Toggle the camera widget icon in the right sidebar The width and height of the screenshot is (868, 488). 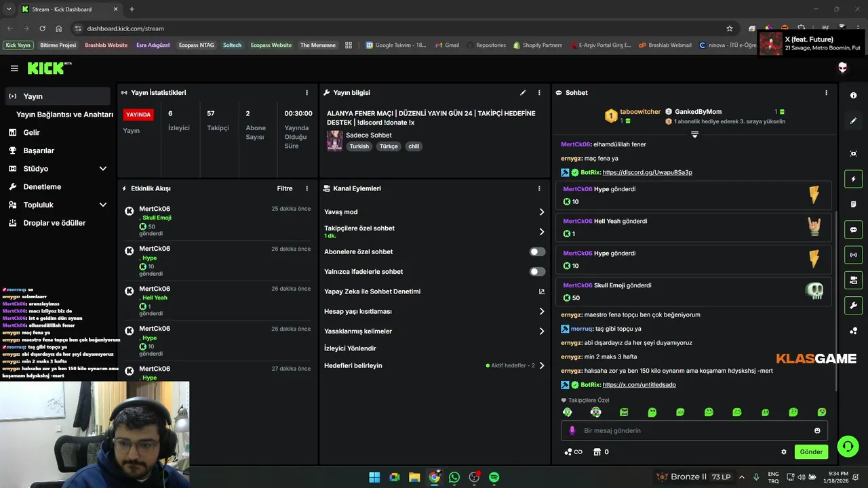coord(853,280)
